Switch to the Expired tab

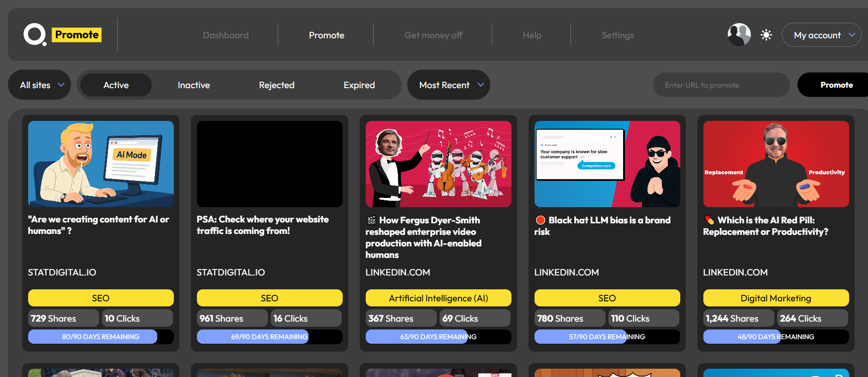[359, 85]
